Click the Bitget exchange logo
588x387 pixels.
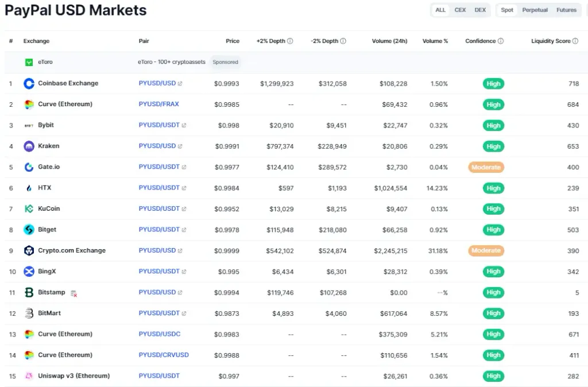29,230
